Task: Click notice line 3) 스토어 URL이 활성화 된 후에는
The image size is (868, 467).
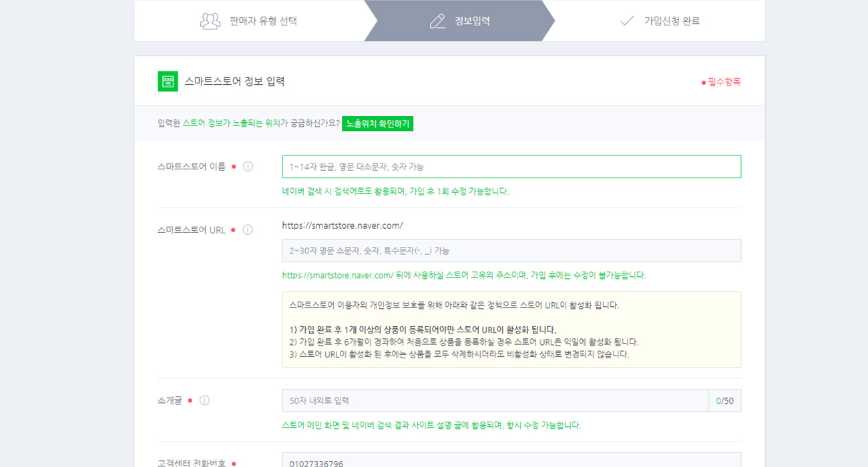Action: [x=459, y=354]
